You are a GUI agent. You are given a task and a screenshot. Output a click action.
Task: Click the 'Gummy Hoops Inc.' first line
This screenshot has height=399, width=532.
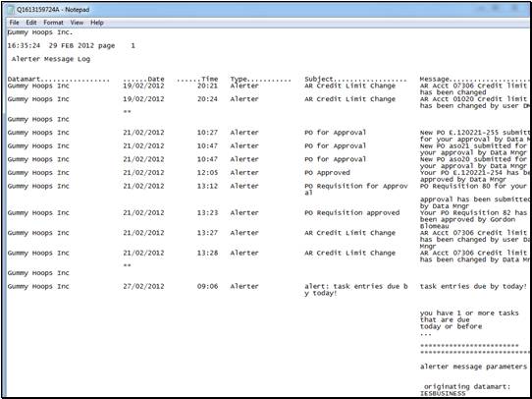40,32
